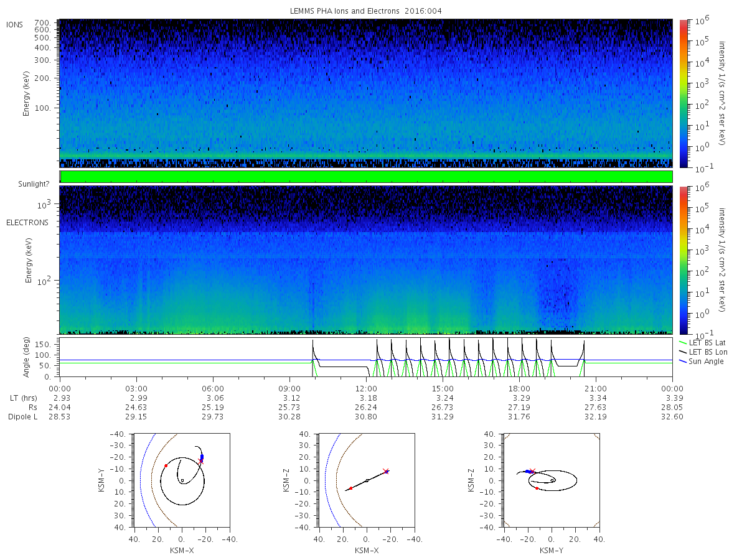Click the ions intensity color scale bar
Screen dimensions: 747x560
tap(684, 93)
